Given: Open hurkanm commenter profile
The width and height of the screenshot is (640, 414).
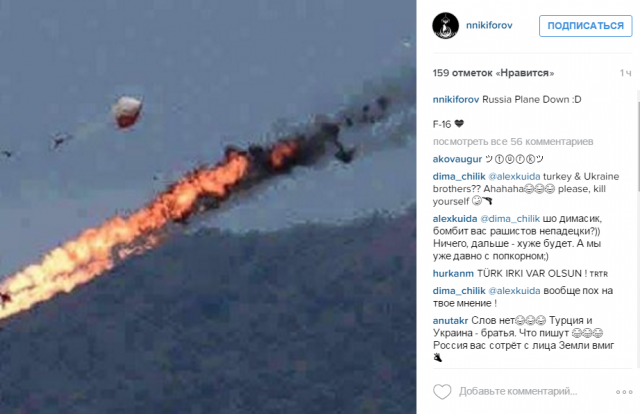Looking at the screenshot, I should pos(453,273).
